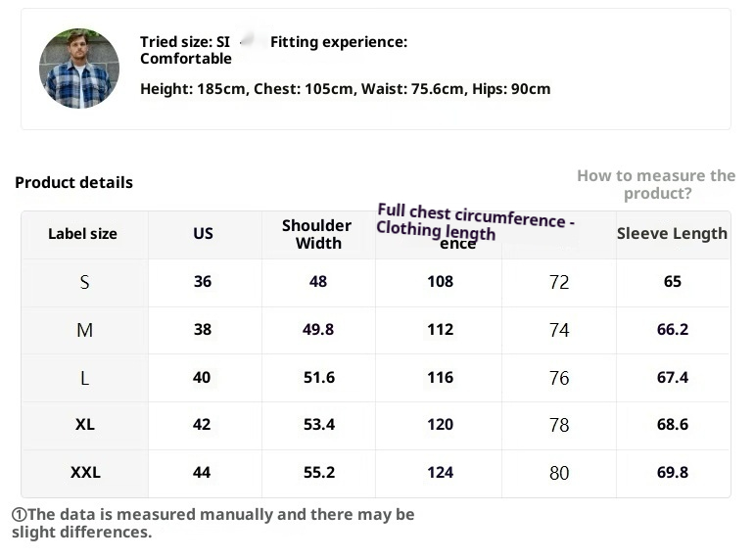Viewport: 754px width, 560px height.
Task: Select the size XL row label
Action: click(x=84, y=425)
